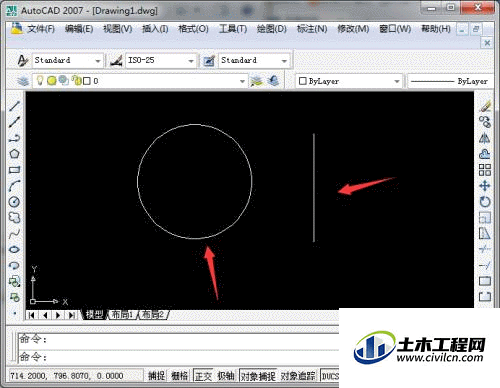This screenshot has width=500, height=388.
Task: Select the Stretch tool
Action: coord(485,234)
